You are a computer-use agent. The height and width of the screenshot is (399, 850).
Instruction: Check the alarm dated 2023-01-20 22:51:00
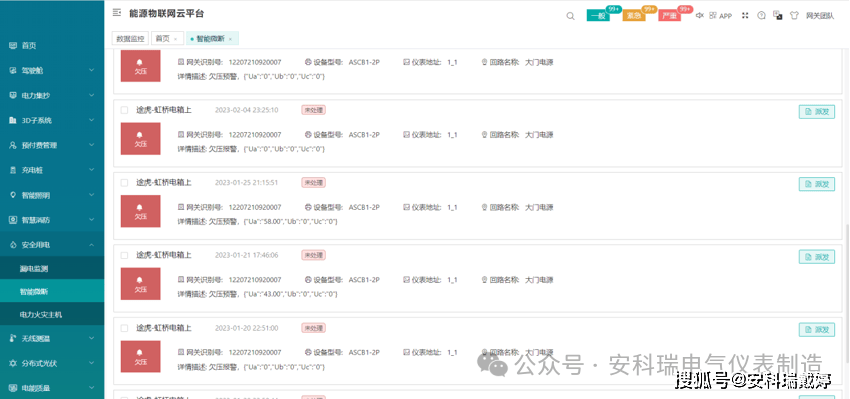[x=125, y=328]
